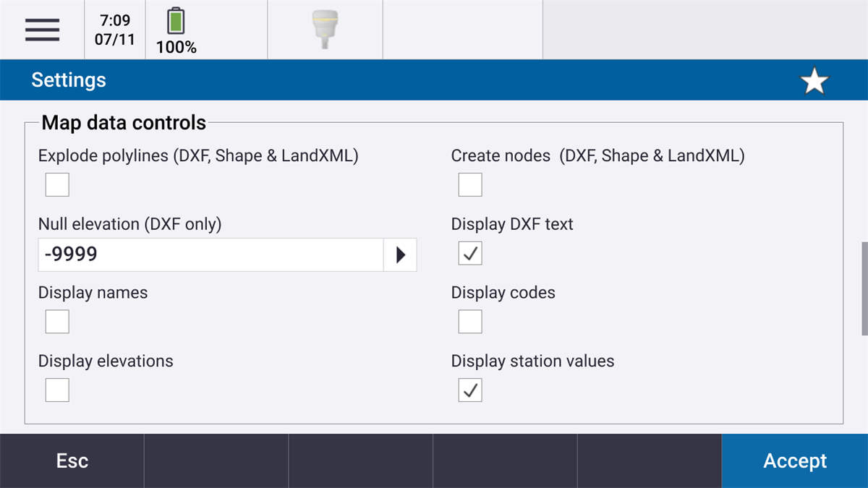Image resolution: width=868 pixels, height=488 pixels.
Task: Uncheck Display DXF text
Action: point(469,253)
